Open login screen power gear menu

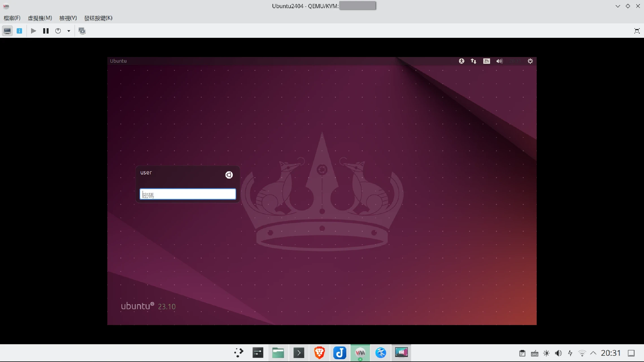(x=530, y=61)
